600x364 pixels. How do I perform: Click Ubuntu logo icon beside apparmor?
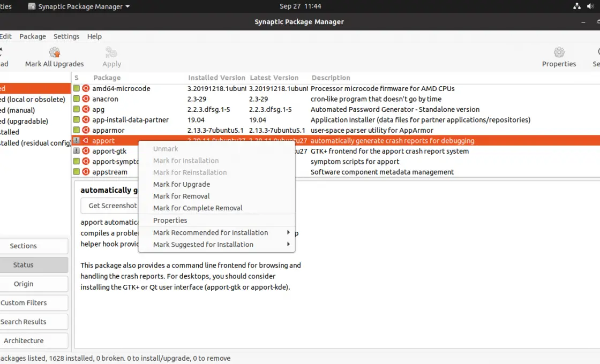point(86,130)
